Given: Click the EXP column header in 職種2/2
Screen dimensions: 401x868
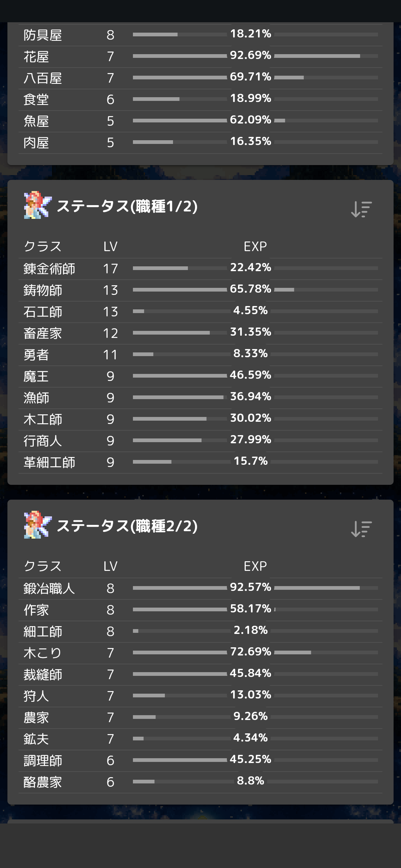Looking at the screenshot, I should pos(255,566).
